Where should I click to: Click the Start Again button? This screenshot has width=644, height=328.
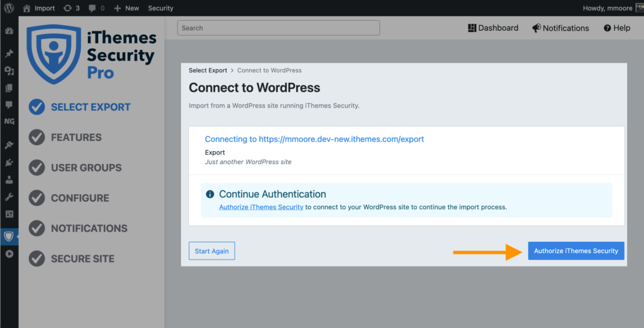click(x=212, y=251)
